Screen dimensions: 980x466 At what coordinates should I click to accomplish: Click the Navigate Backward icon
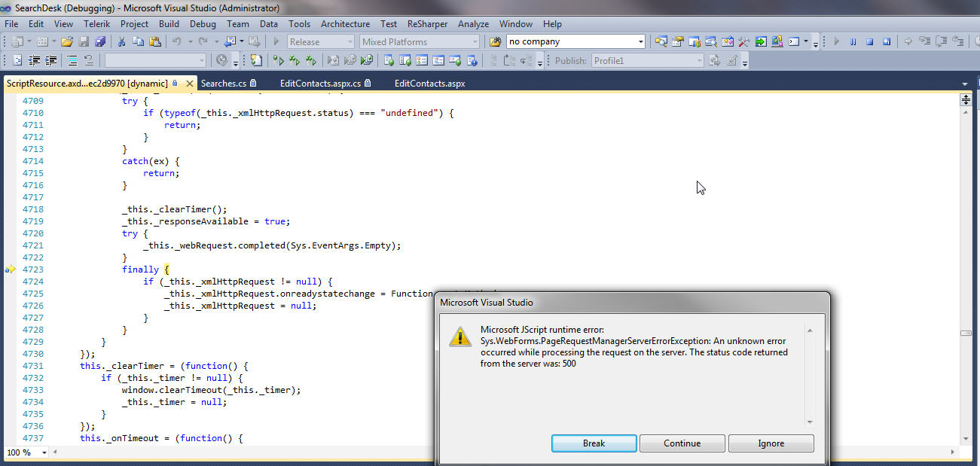(x=229, y=42)
